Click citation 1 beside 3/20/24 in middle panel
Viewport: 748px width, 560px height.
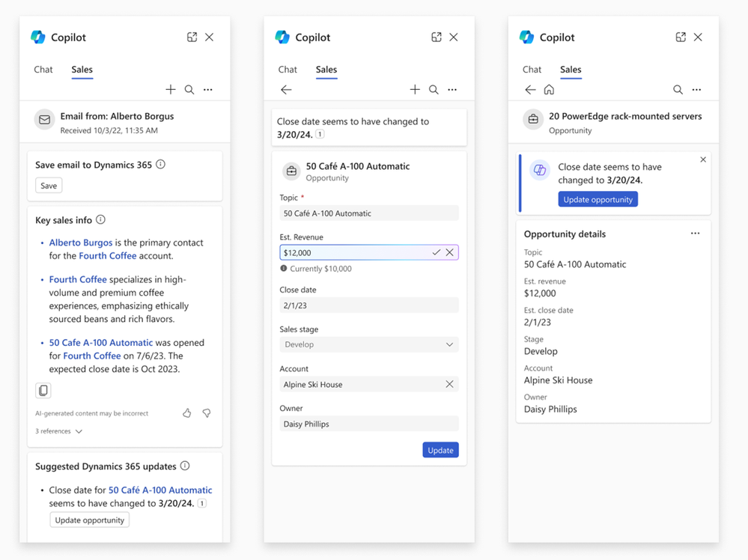[320, 135]
